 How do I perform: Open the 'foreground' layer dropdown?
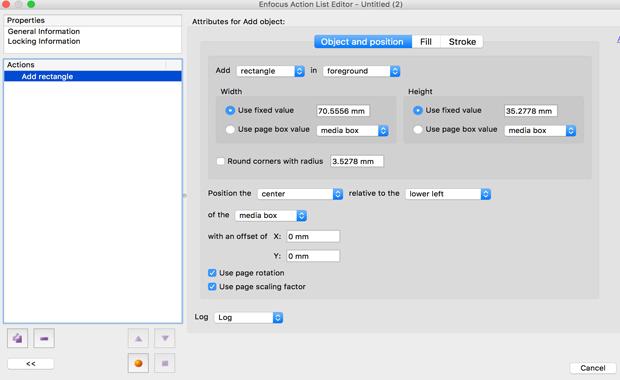(x=361, y=71)
